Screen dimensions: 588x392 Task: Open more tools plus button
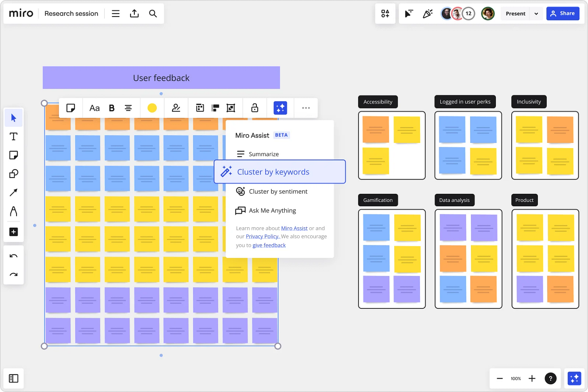pos(14,232)
